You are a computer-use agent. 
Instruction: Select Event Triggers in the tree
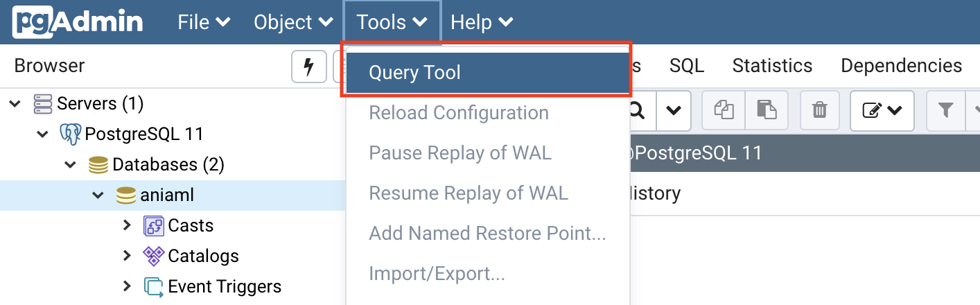point(225,286)
